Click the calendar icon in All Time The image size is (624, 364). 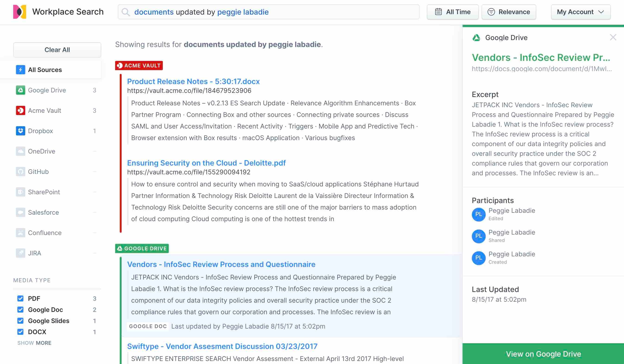tap(438, 12)
